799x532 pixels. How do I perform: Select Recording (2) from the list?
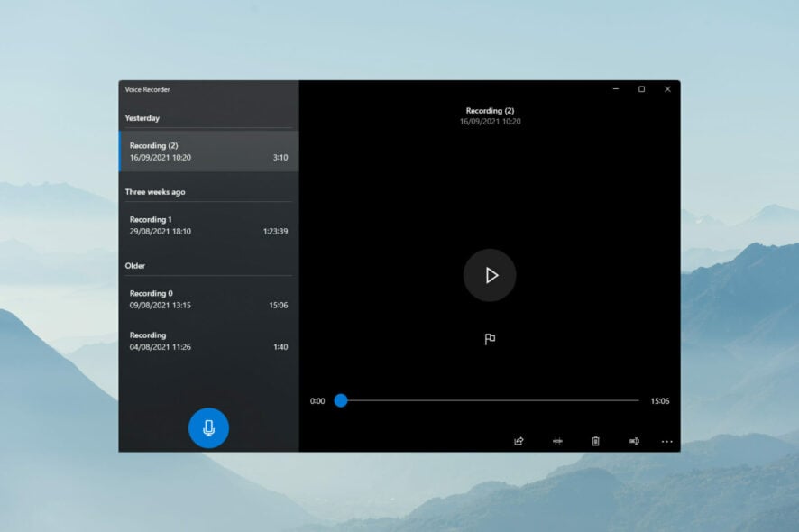[208, 151]
